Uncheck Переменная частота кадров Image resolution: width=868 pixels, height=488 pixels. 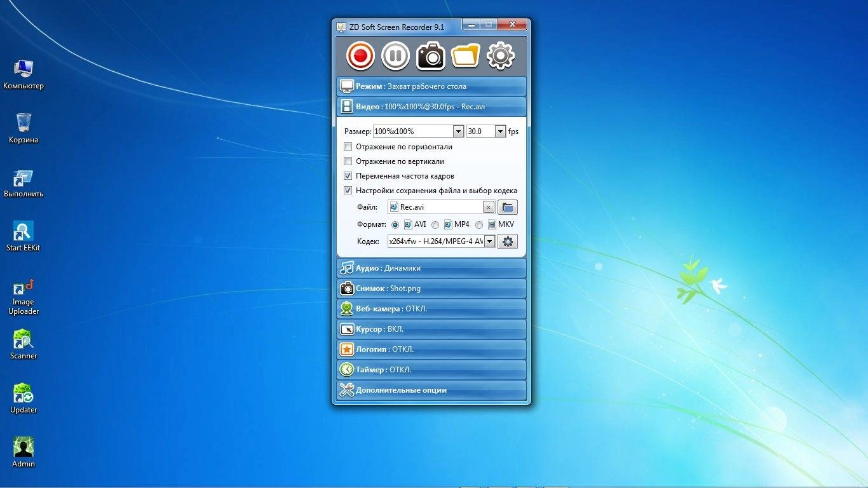tap(348, 176)
